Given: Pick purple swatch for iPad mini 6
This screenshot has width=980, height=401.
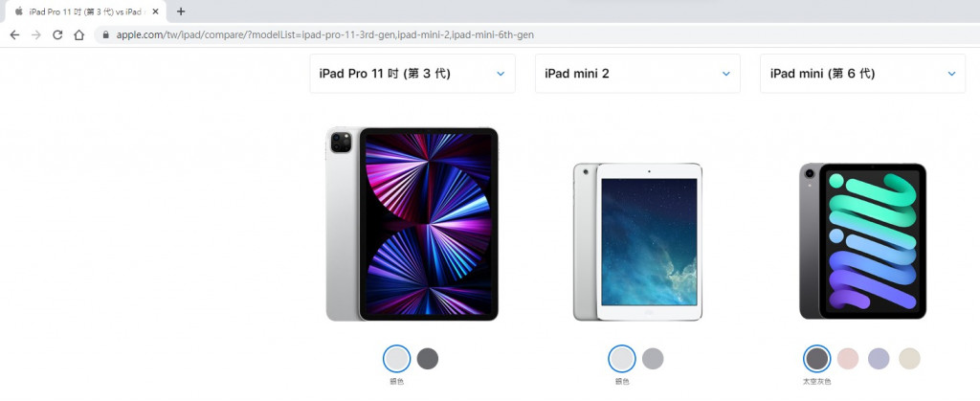Looking at the screenshot, I should point(879,359).
